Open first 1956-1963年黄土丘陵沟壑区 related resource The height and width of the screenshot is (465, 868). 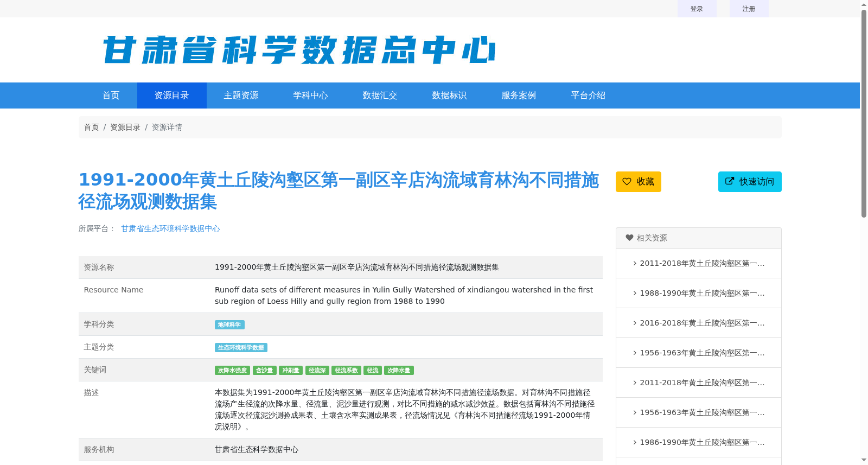click(x=702, y=353)
